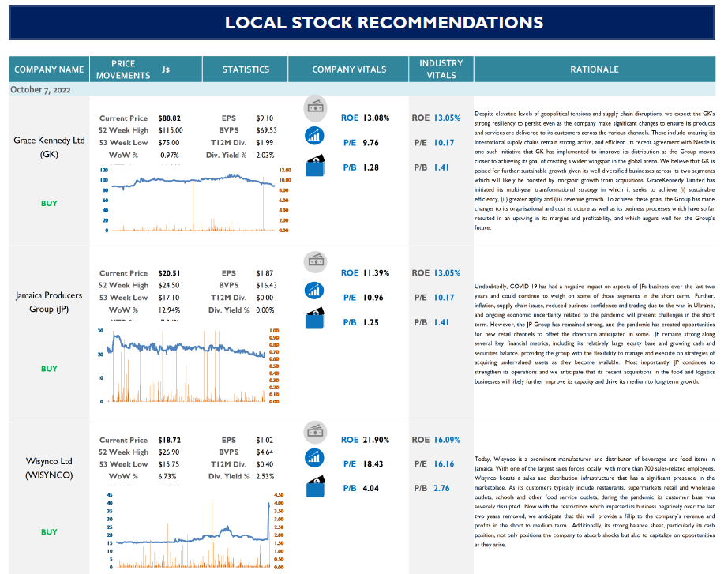
Task: Click the Wisynco rationale paragraph
Action: coord(595,501)
